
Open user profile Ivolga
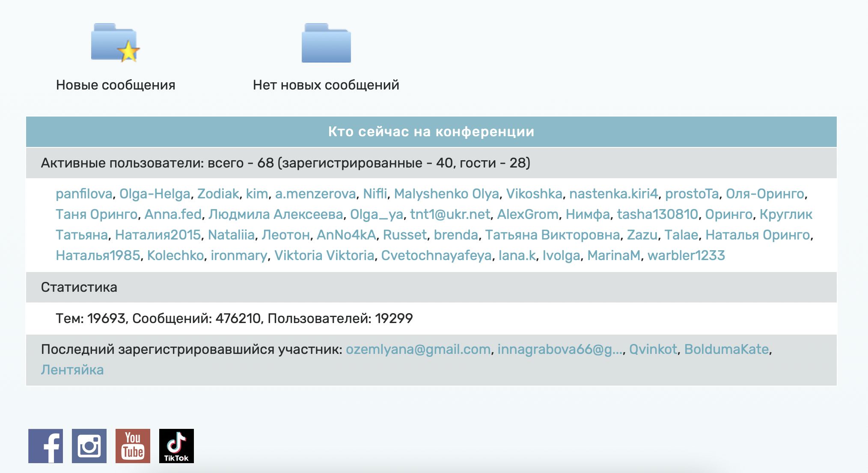[561, 255]
